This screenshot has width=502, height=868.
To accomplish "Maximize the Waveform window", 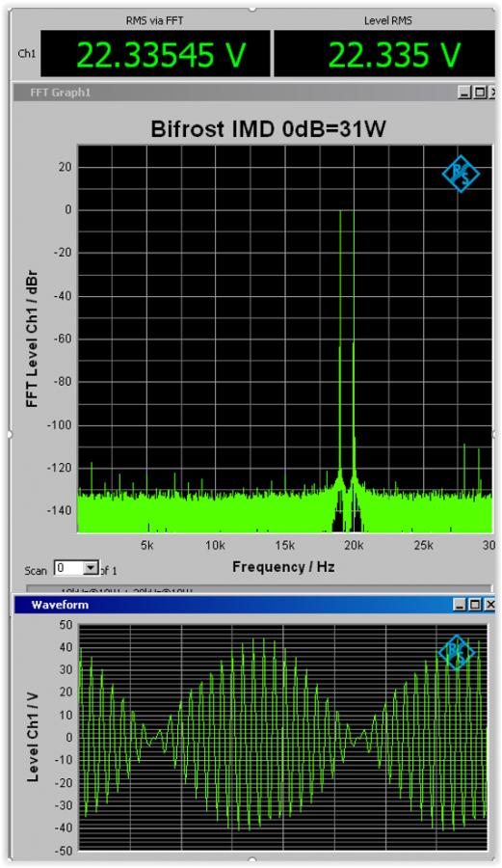I will point(474,605).
